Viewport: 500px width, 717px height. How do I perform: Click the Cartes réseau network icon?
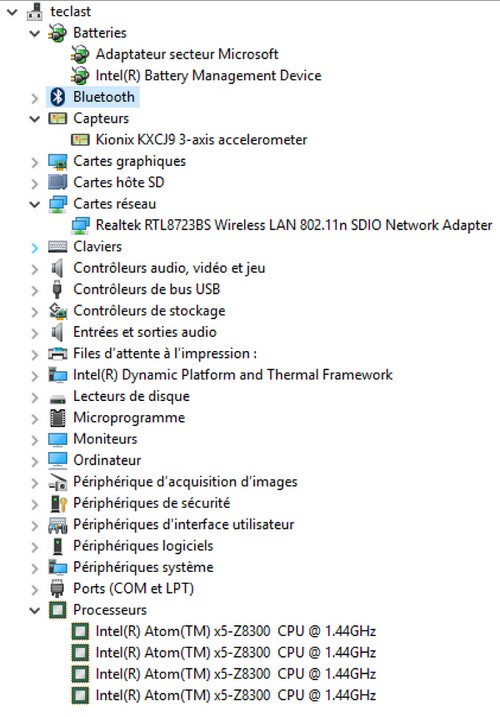coord(58,204)
